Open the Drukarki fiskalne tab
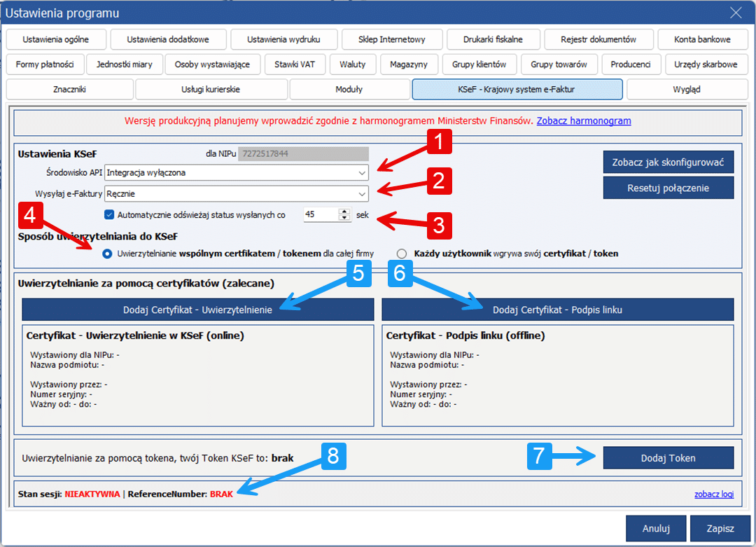 (493, 39)
